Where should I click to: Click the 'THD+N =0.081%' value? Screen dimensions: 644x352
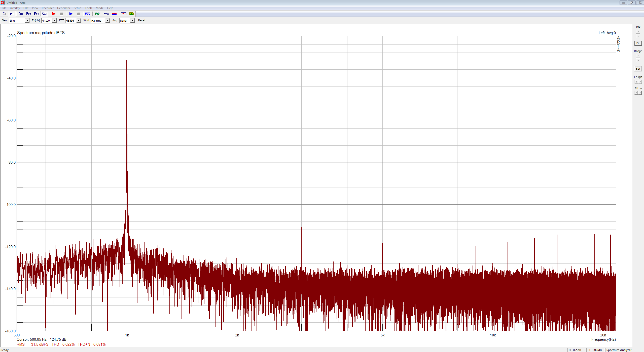pos(92,344)
